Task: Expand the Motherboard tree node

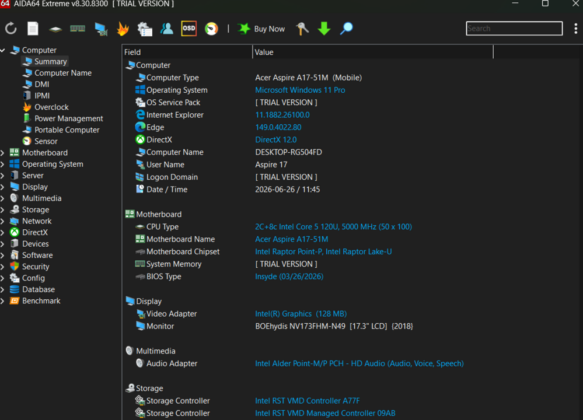Action: point(2,153)
